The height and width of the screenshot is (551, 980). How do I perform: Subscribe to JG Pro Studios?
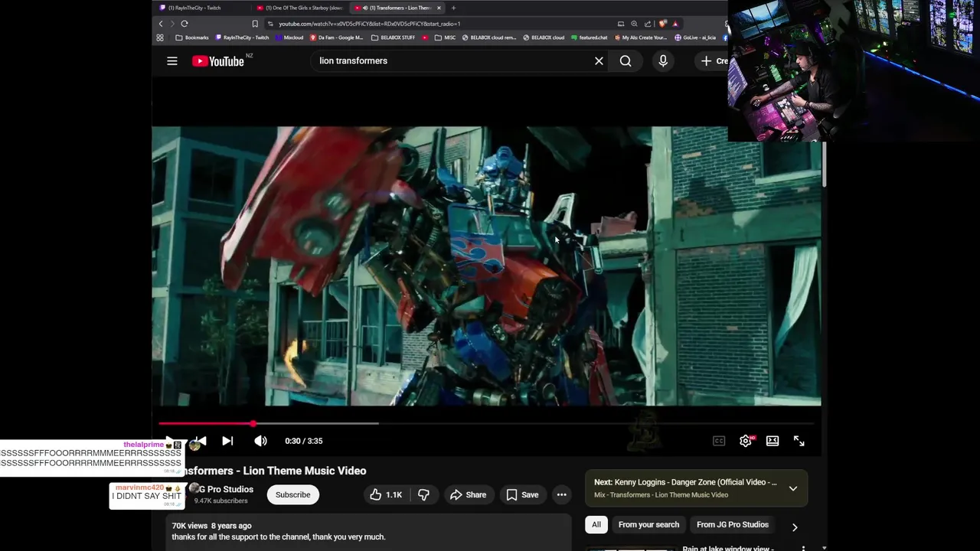(x=292, y=495)
